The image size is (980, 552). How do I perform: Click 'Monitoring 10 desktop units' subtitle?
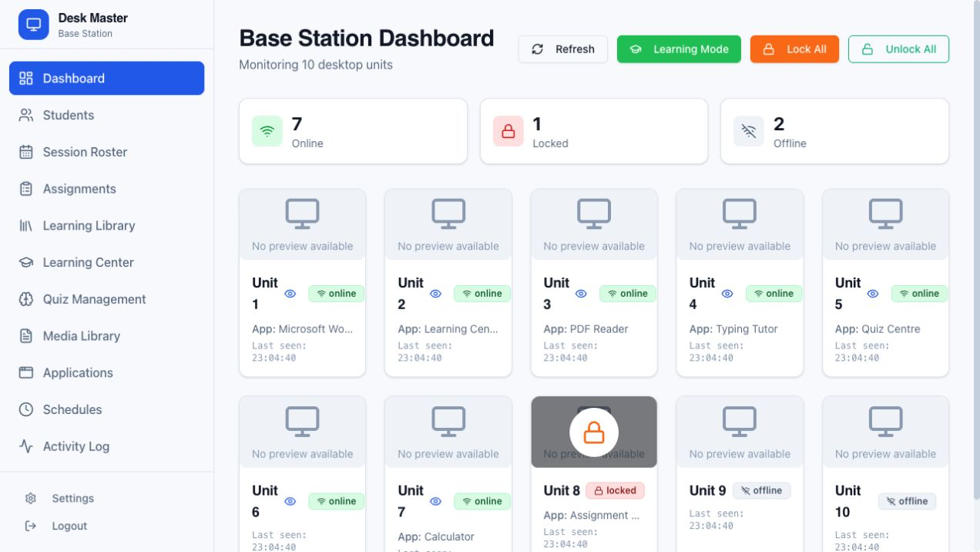(316, 65)
